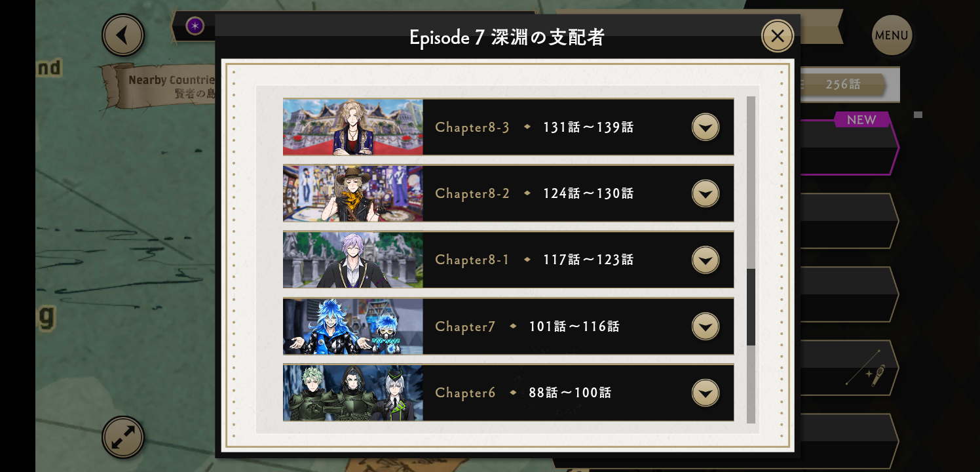Select Chapter7 blue flame hair thumbnail

pos(353,326)
